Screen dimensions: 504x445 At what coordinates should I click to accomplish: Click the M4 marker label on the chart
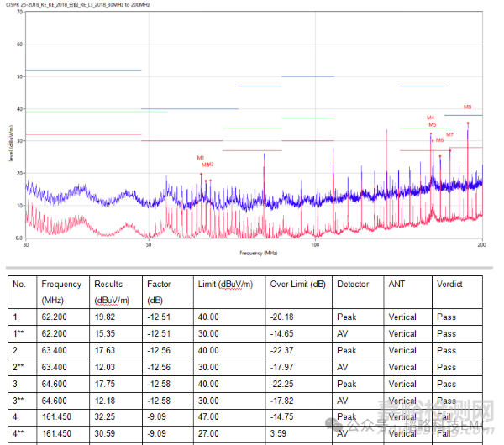[430, 118]
